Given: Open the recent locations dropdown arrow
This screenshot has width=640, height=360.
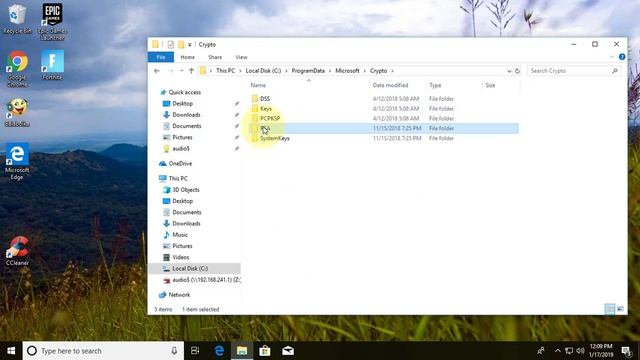Looking at the screenshot, I should [x=181, y=71].
